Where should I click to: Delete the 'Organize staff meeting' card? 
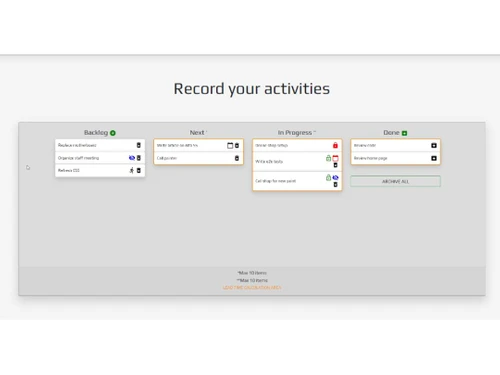pos(139,158)
